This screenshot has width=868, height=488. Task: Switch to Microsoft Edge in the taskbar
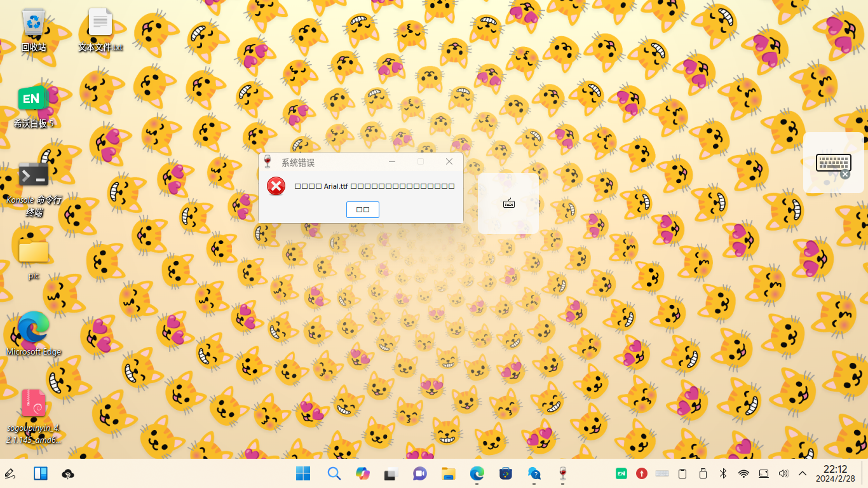pyautogui.click(x=477, y=473)
